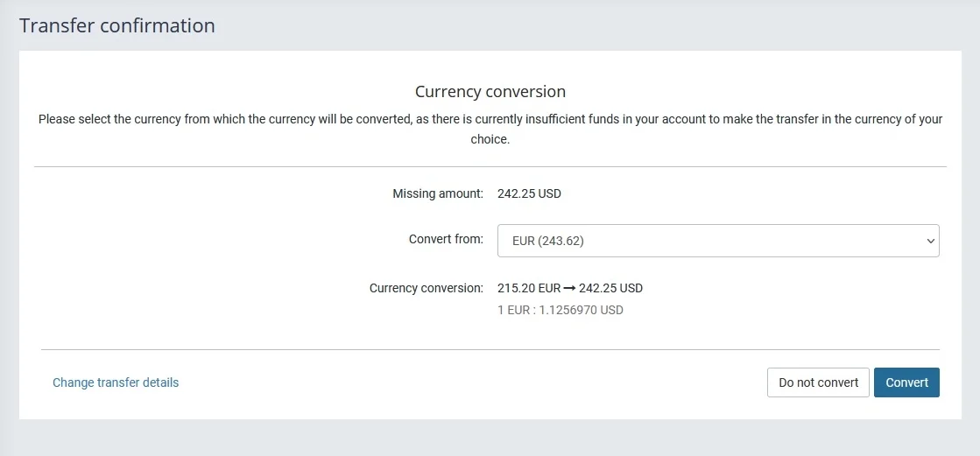Image resolution: width=980 pixels, height=456 pixels.
Task: Click the converted 242.25 USD result amount
Action: click(x=610, y=288)
